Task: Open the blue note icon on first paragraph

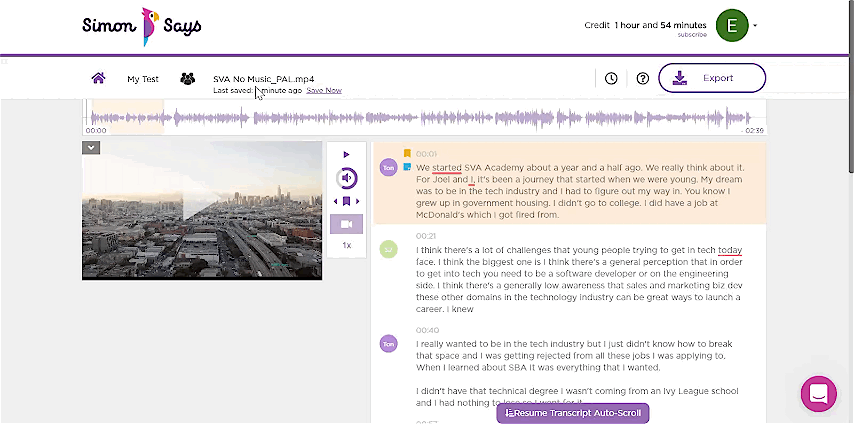Action: point(407,167)
